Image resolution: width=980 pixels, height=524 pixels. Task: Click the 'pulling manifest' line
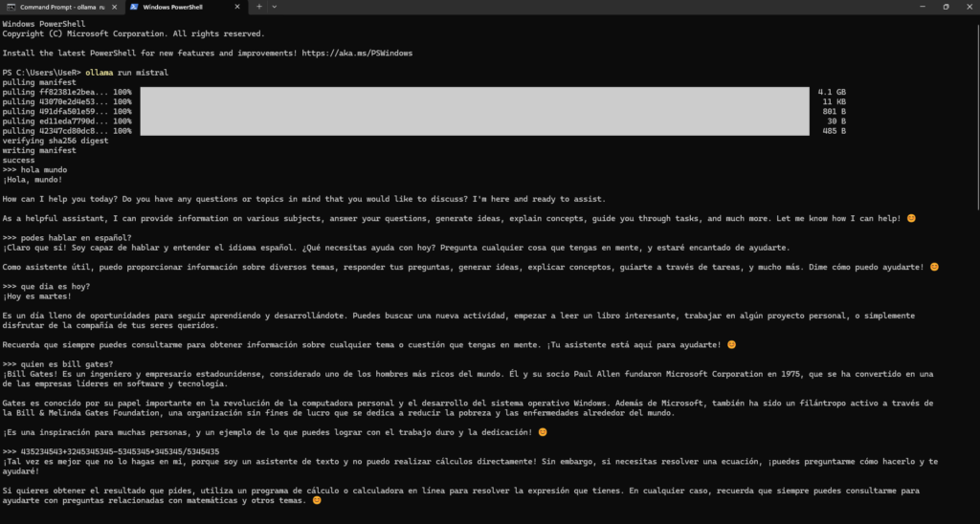pyautogui.click(x=39, y=82)
